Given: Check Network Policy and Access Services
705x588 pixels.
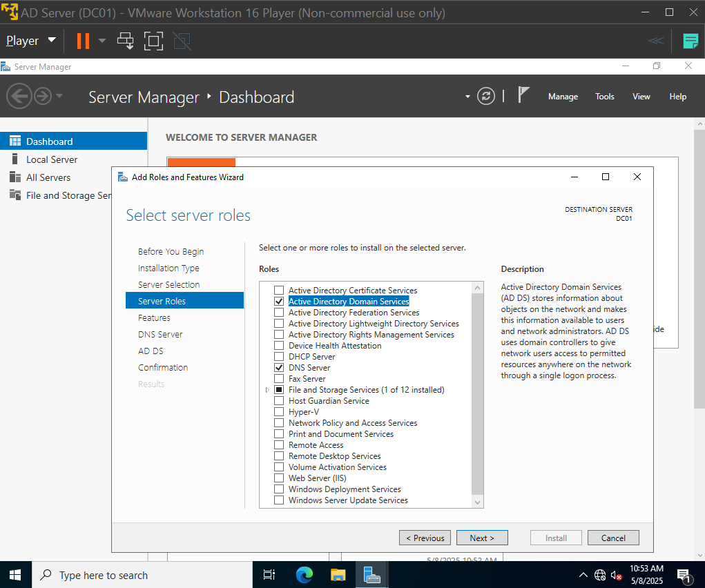Looking at the screenshot, I should click(x=279, y=423).
